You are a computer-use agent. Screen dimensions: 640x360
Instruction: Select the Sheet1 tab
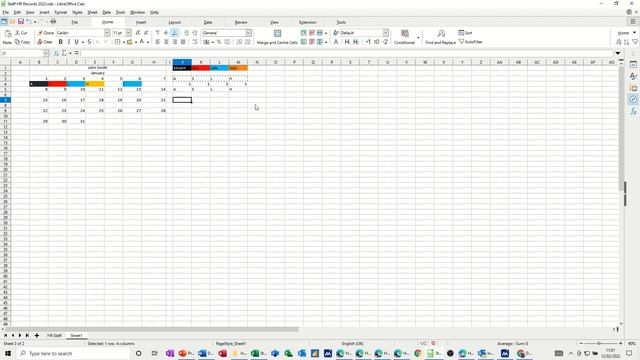coord(76,336)
